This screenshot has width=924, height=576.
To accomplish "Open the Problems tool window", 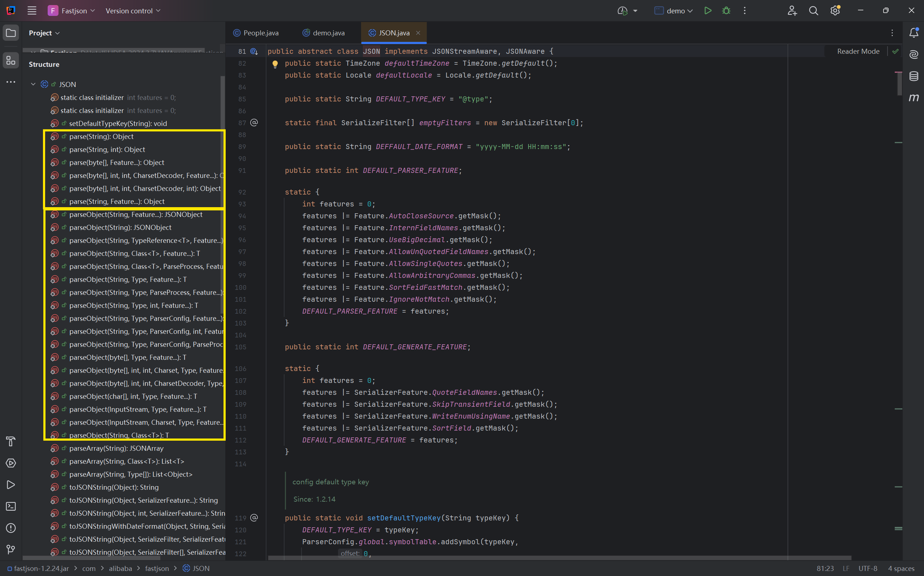I will coord(11,528).
